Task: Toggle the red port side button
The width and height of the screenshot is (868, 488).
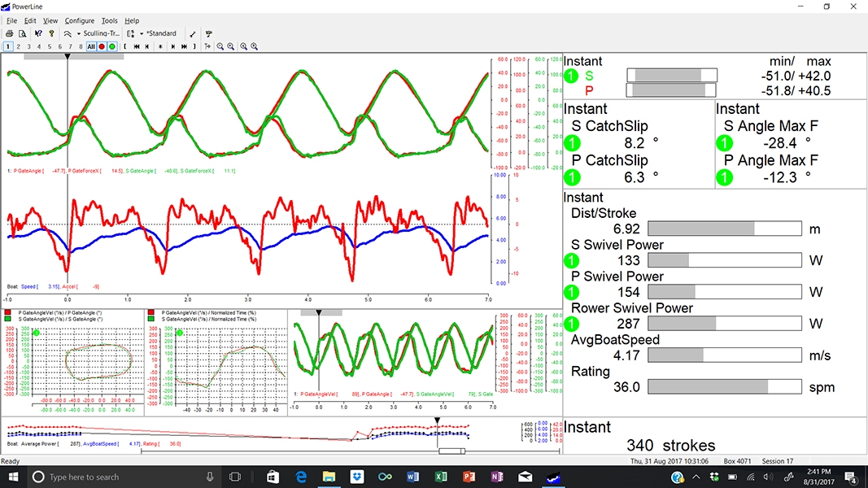Action: (102, 46)
